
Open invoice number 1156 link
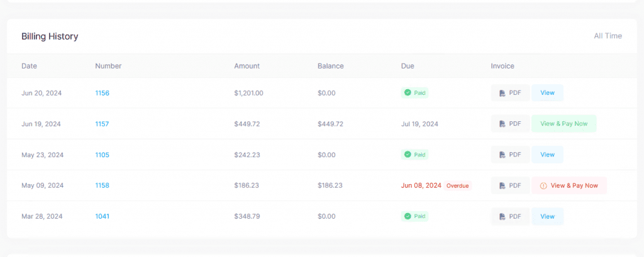click(102, 93)
